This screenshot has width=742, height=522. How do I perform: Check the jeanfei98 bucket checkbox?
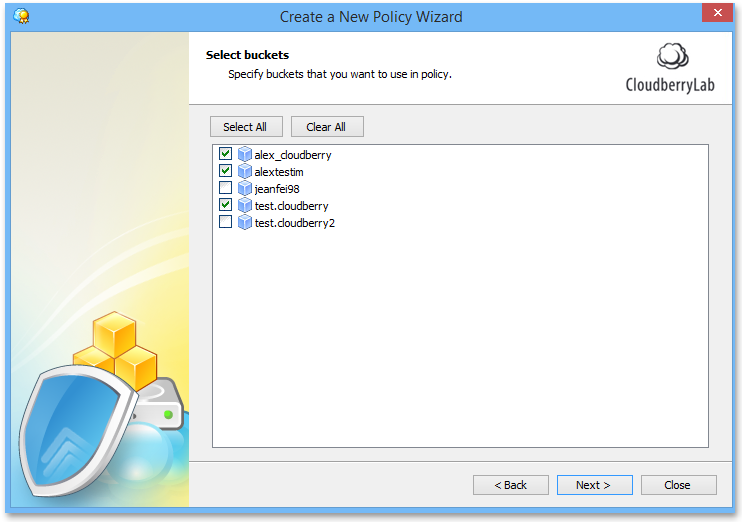pos(225,188)
